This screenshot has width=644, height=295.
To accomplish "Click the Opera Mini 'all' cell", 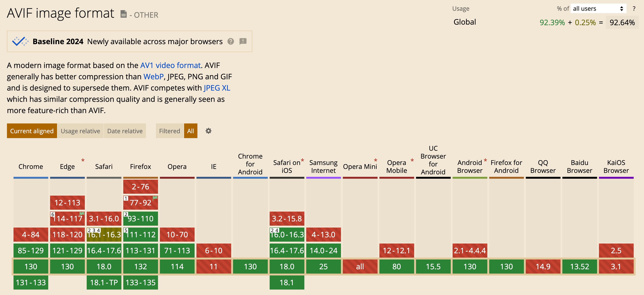I will tap(360, 266).
